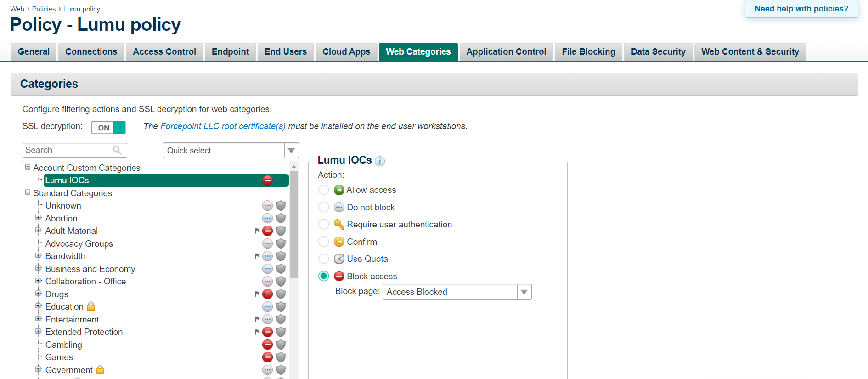Click the Need help with policies button
The image size is (868, 379).
(x=801, y=9)
